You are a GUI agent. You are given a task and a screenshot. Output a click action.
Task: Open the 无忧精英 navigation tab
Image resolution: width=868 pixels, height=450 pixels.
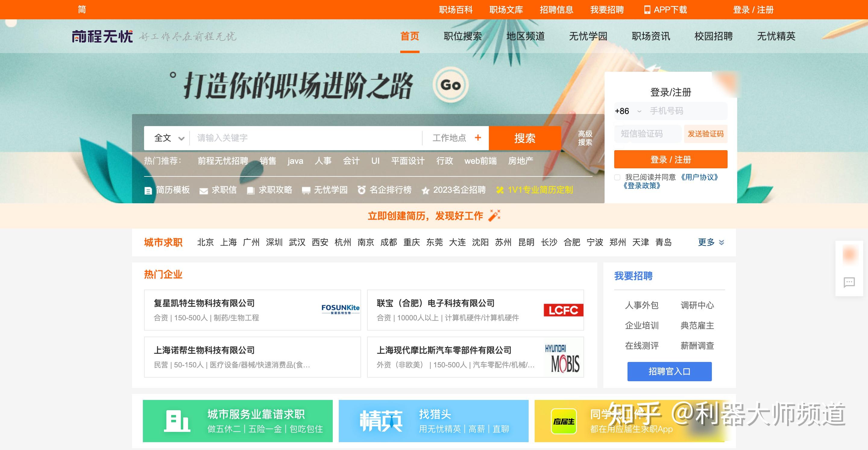(776, 36)
